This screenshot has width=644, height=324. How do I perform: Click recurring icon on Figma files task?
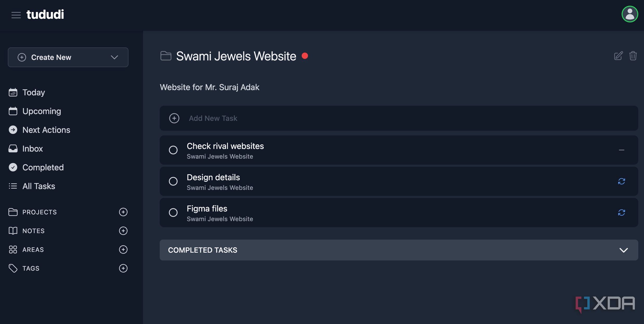click(621, 213)
